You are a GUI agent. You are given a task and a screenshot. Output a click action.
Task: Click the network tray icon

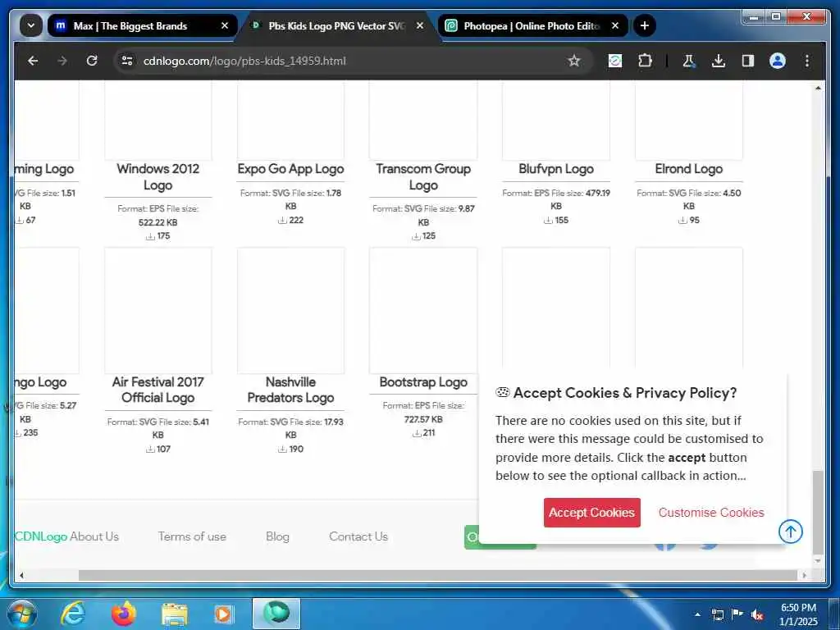tap(717, 614)
